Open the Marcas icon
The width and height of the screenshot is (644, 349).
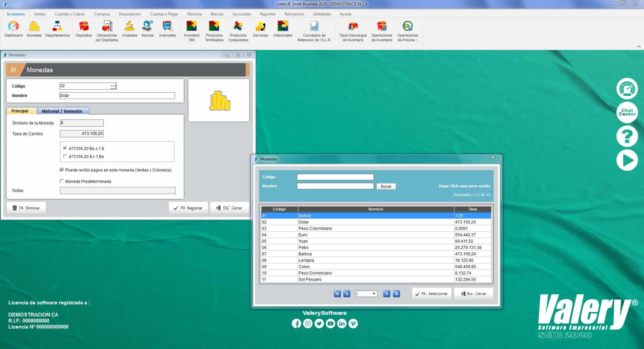[x=147, y=29]
